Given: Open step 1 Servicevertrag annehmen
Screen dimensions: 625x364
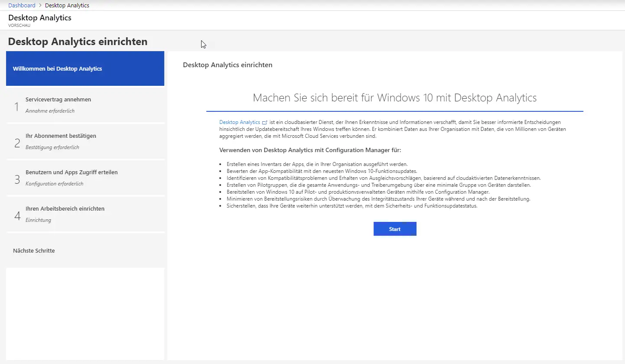Looking at the screenshot, I should coord(85,105).
